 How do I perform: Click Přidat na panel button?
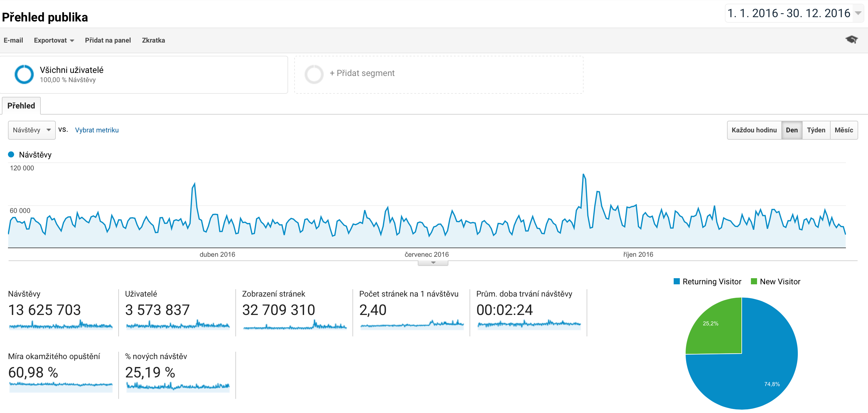pyautogui.click(x=108, y=40)
